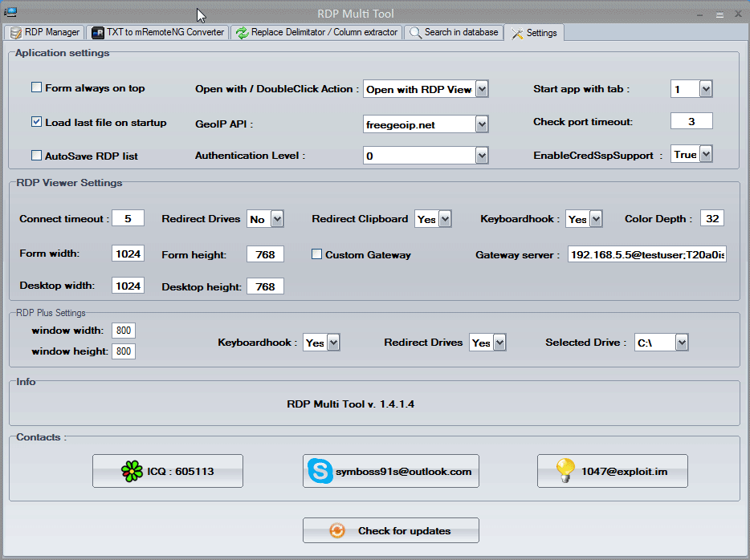Click the orange update icon

[338, 530]
